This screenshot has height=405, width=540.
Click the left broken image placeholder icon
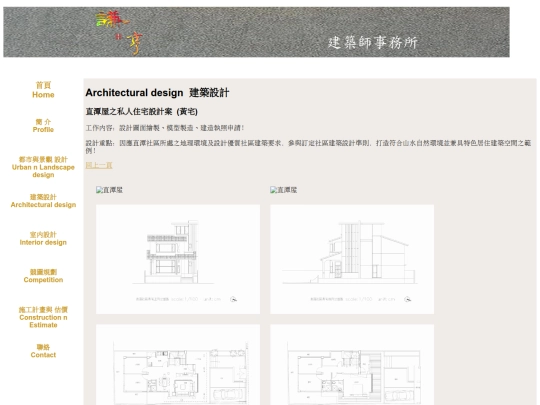100,190
